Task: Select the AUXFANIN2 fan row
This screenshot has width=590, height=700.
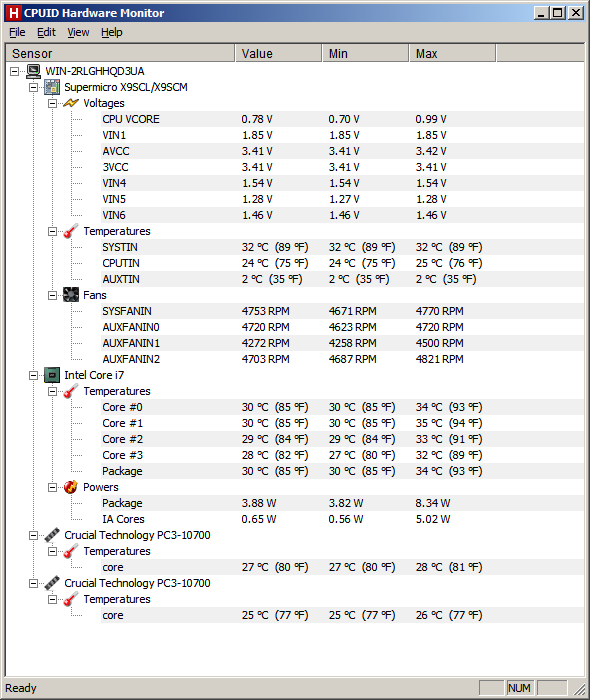Action: [342, 359]
